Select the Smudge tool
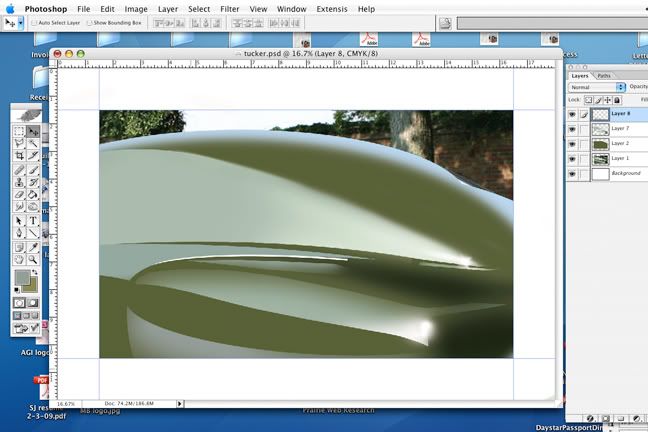The height and width of the screenshot is (432, 648). pos(19,206)
